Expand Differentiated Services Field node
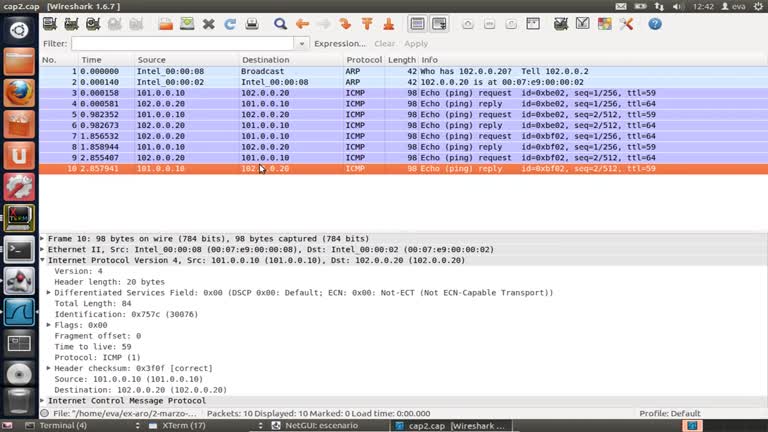Image resolution: width=768 pixels, height=432 pixels. 48,292
